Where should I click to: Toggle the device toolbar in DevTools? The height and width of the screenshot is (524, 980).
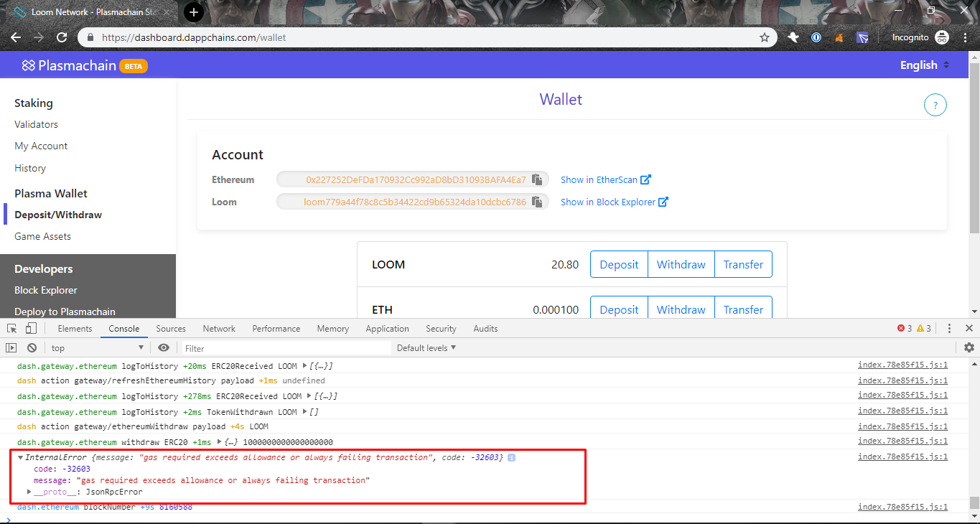point(30,328)
